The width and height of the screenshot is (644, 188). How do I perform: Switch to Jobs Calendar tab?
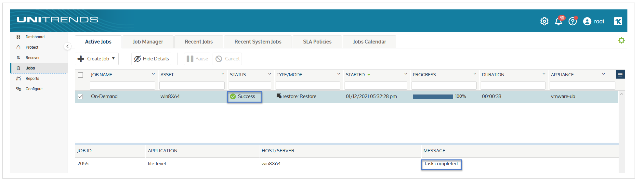point(370,42)
